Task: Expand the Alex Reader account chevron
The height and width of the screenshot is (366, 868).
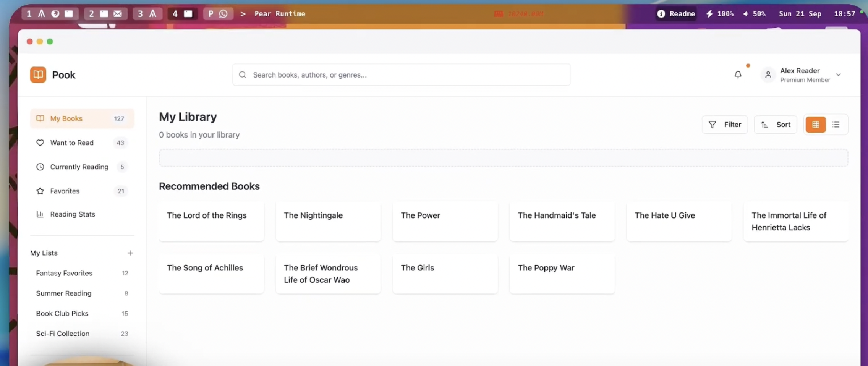Action: tap(838, 74)
